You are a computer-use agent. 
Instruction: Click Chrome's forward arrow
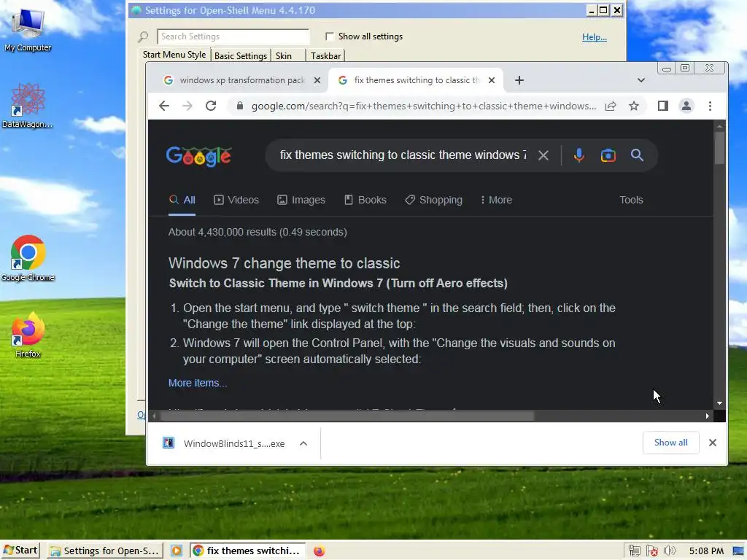pyautogui.click(x=187, y=106)
